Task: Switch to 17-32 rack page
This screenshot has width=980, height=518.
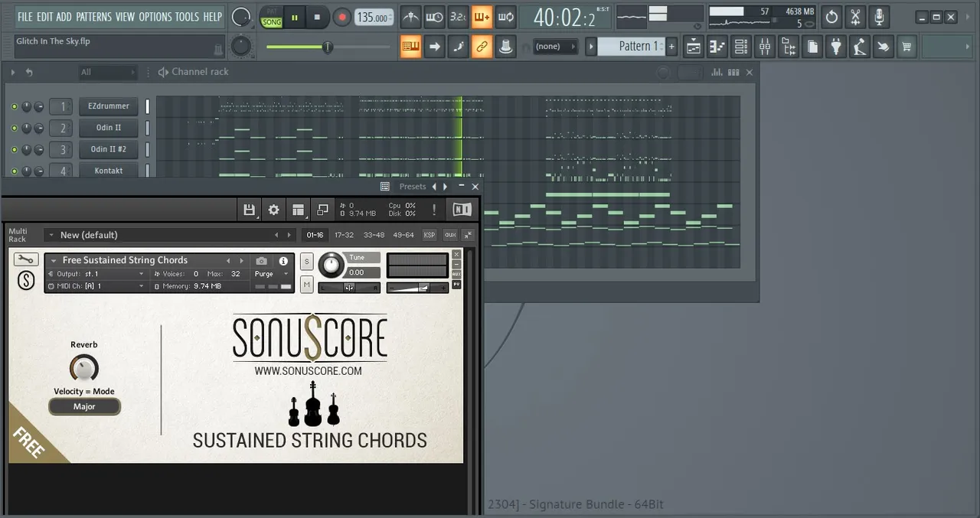Action: (x=344, y=235)
